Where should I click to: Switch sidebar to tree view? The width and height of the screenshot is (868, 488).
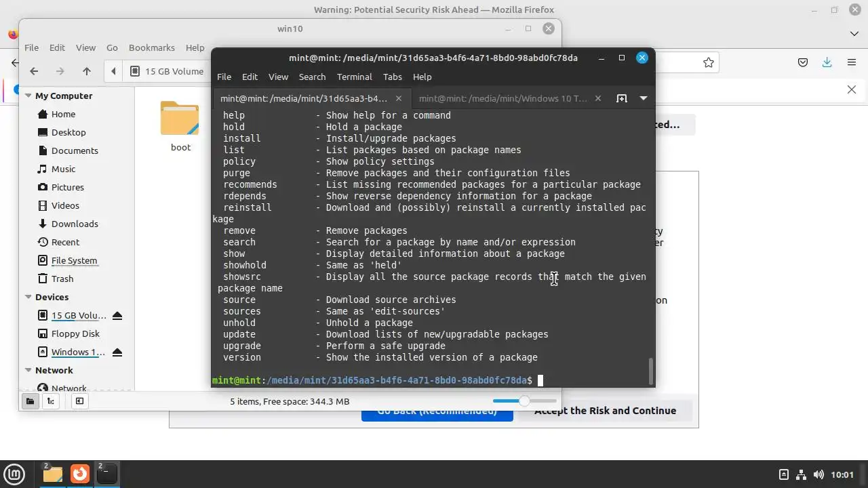point(51,401)
